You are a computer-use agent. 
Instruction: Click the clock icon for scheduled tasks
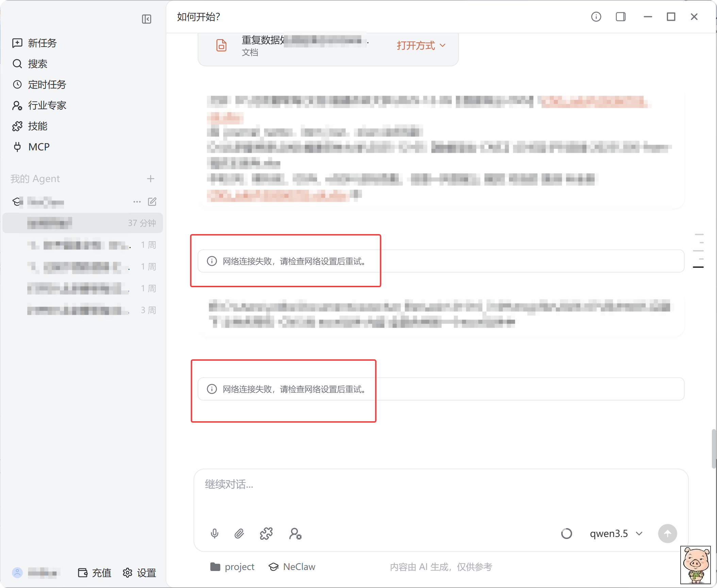click(17, 84)
